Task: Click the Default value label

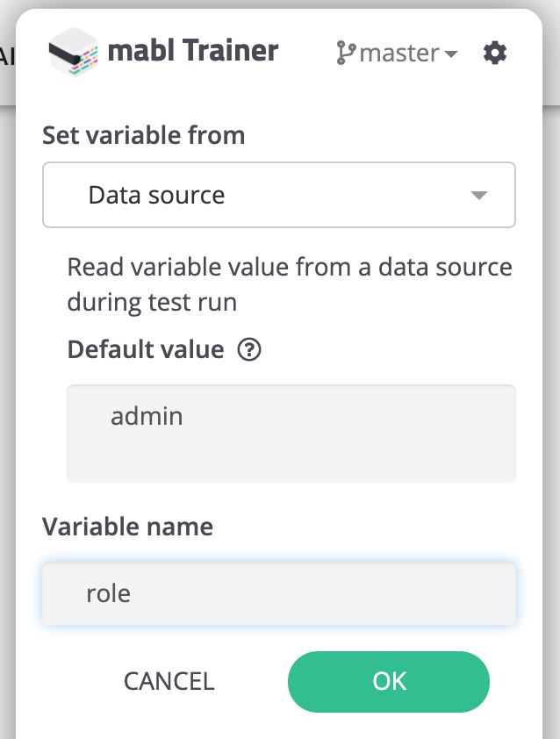Action: tap(146, 349)
